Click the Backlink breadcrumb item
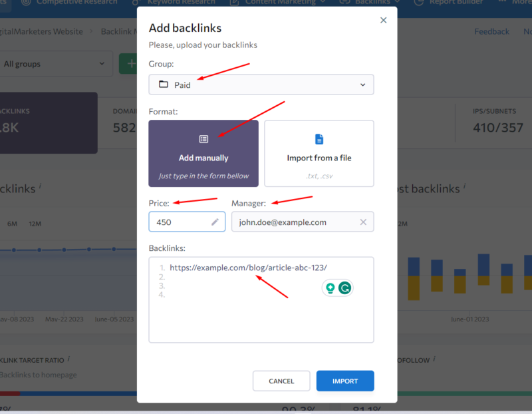 pos(119,31)
